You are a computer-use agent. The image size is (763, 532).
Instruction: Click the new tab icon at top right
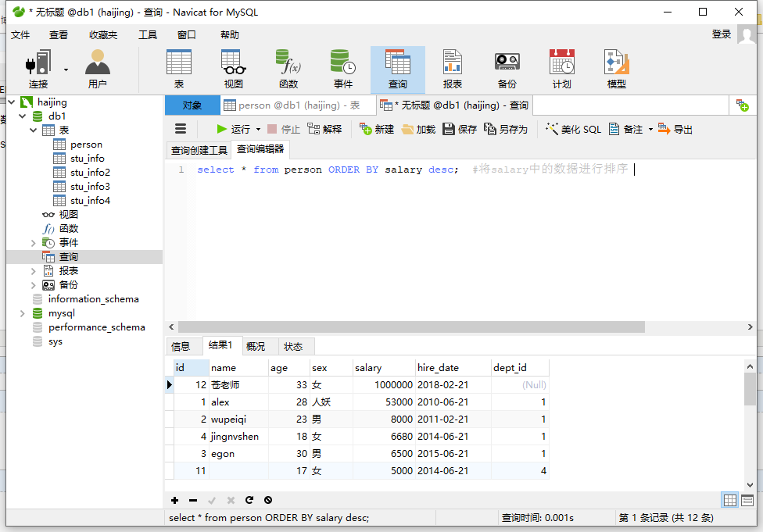pos(743,105)
